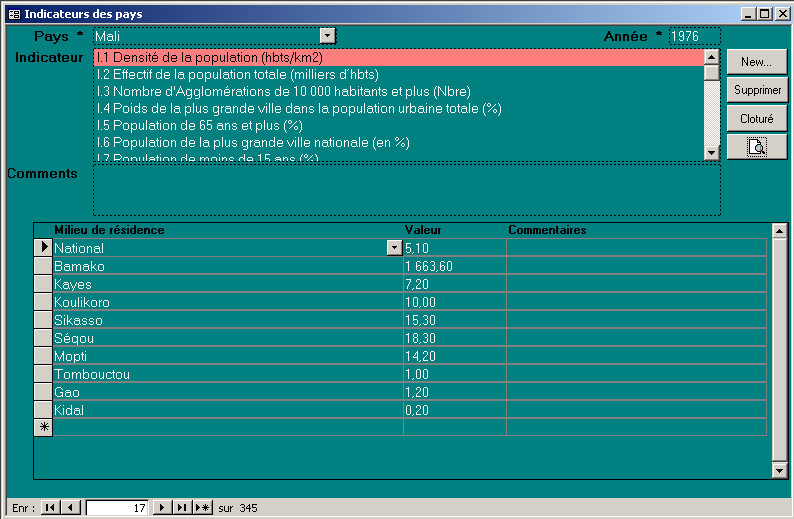Click inside the Comments text box

click(406, 190)
